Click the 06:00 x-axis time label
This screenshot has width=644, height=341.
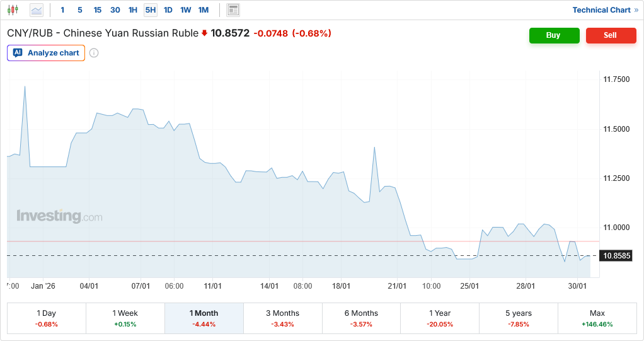(x=174, y=286)
